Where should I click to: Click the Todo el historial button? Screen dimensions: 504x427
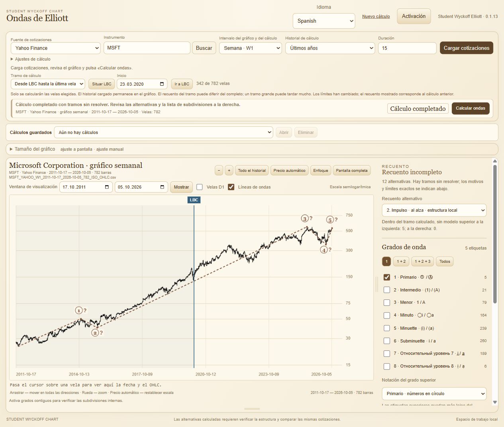(x=252, y=170)
